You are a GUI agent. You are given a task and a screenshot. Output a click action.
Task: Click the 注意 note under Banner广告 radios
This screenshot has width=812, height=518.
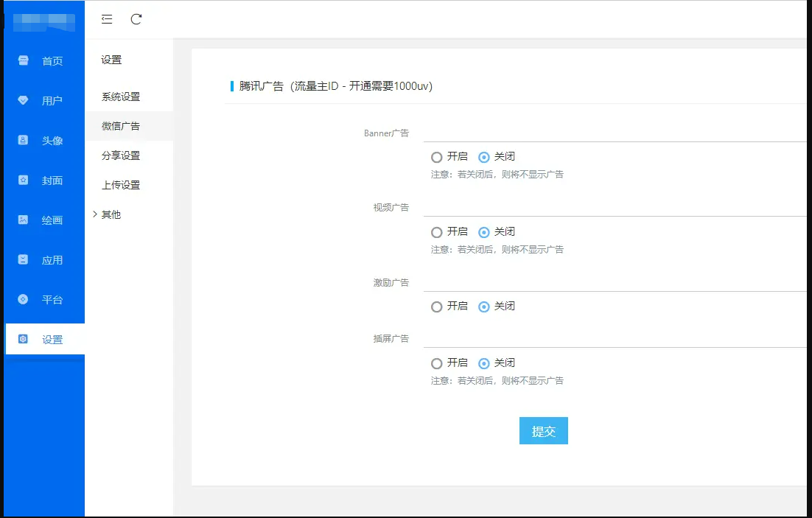(497, 175)
